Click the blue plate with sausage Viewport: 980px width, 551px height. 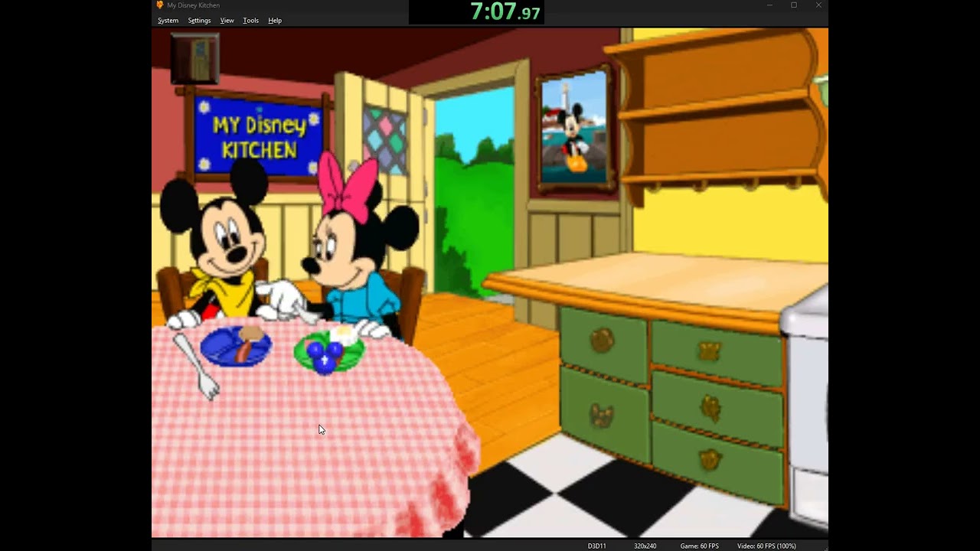[236, 347]
